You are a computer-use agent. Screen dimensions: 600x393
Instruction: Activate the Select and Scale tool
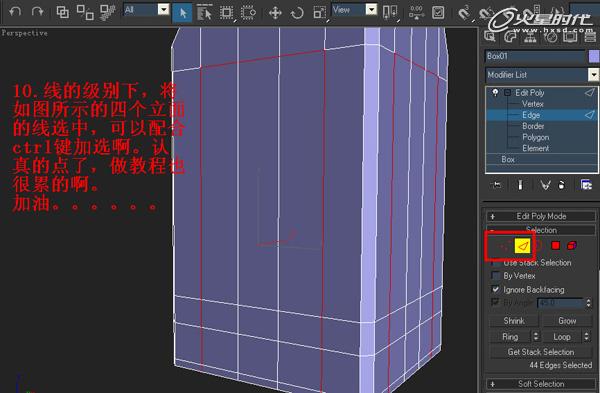coord(319,13)
